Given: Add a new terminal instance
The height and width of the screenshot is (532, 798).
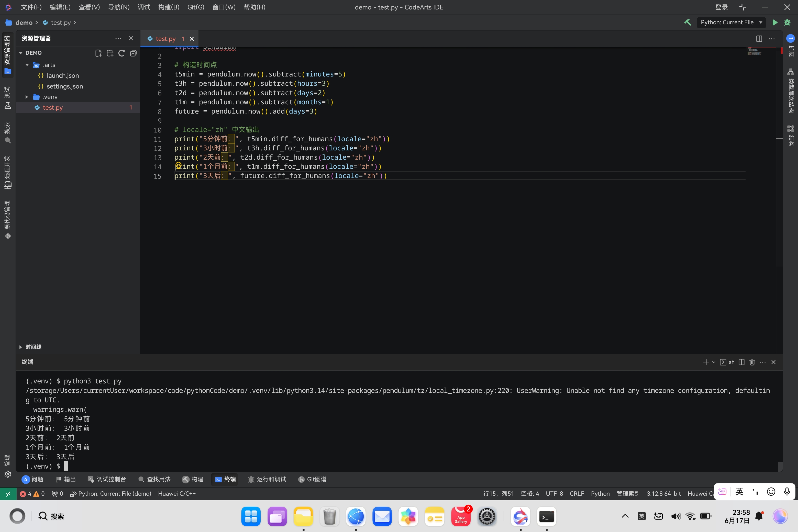Looking at the screenshot, I should (706, 362).
